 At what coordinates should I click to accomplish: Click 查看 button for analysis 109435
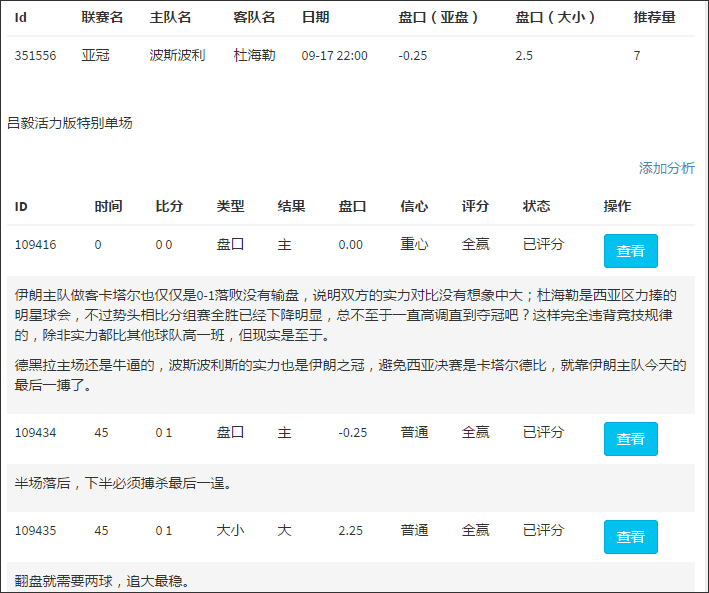(630, 537)
